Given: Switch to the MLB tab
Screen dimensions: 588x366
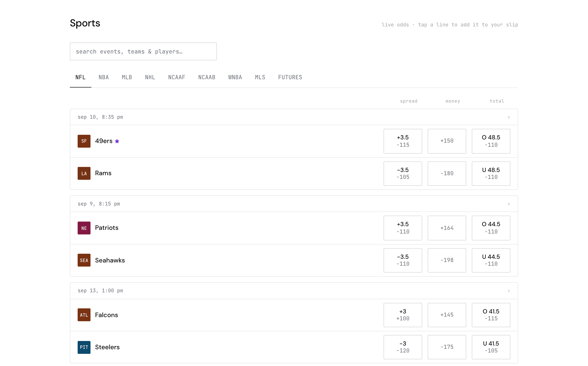Looking at the screenshot, I should [127, 77].
